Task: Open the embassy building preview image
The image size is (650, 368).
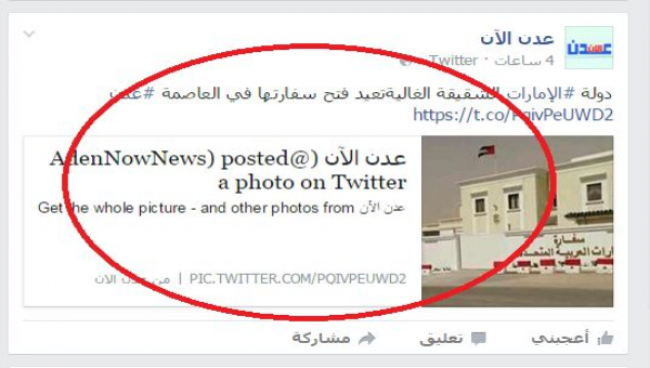Action: 517,221
